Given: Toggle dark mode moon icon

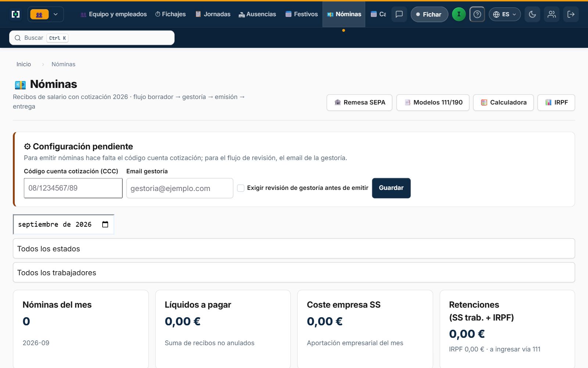Looking at the screenshot, I should pos(532,14).
